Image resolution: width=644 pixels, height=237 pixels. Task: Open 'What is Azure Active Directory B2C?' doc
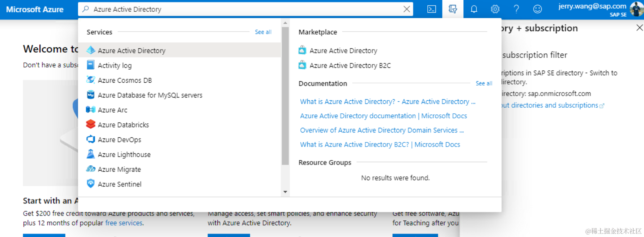point(380,144)
